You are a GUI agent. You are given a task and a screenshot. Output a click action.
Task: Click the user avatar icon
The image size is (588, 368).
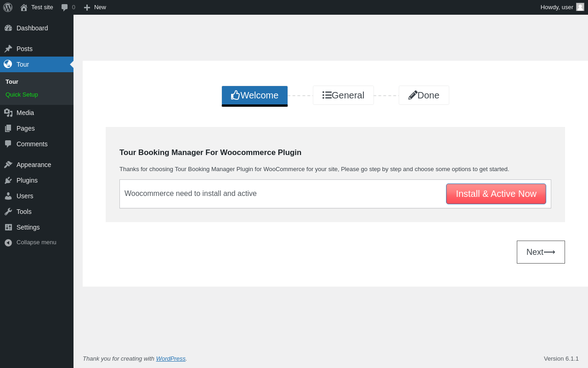(x=580, y=7)
